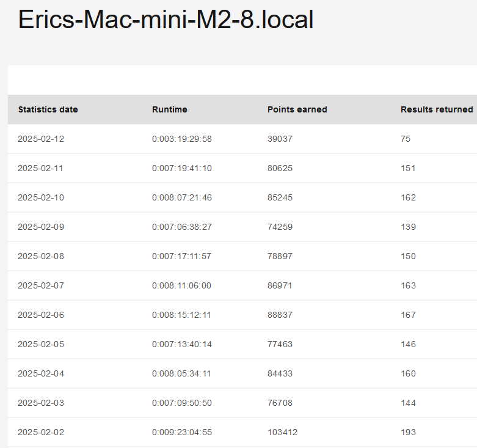
Task: Select points value 85245
Action: [280, 197]
